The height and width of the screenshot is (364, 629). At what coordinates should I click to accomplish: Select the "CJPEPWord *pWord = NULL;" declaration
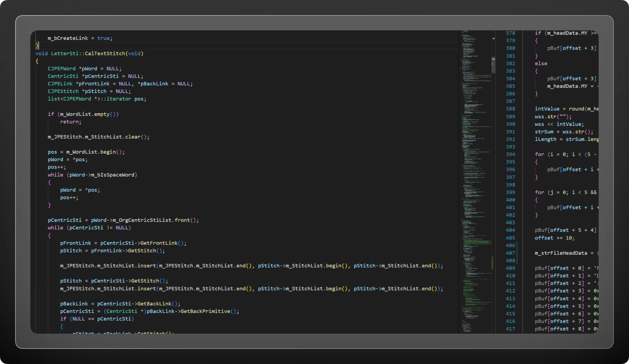[x=84, y=69]
